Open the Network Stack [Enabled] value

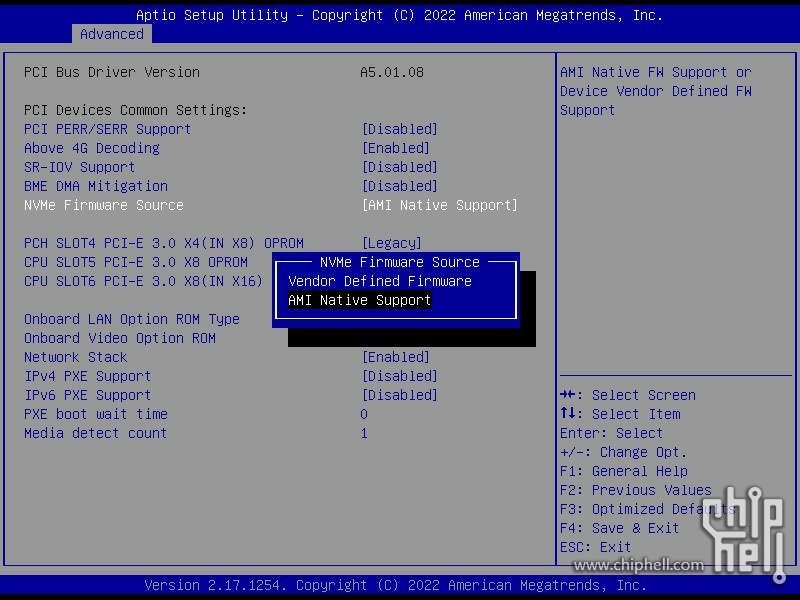coord(396,357)
